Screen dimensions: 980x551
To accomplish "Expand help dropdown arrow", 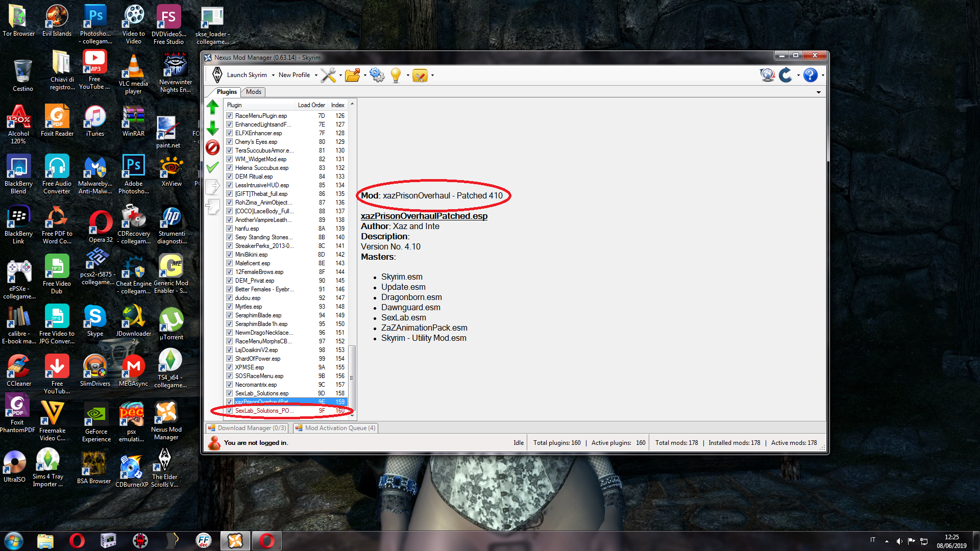I will (x=823, y=76).
